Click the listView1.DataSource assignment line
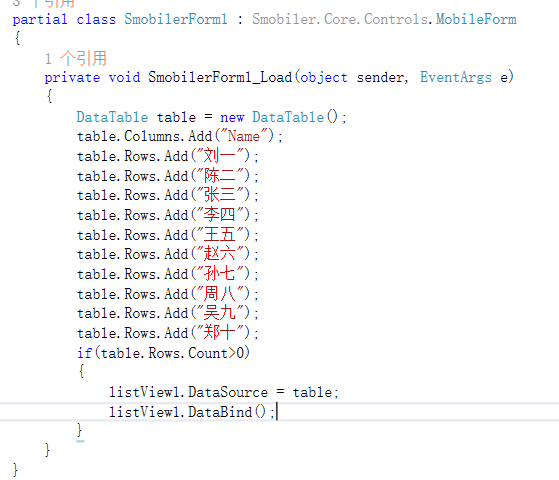This screenshot has width=559, height=480. (x=224, y=392)
